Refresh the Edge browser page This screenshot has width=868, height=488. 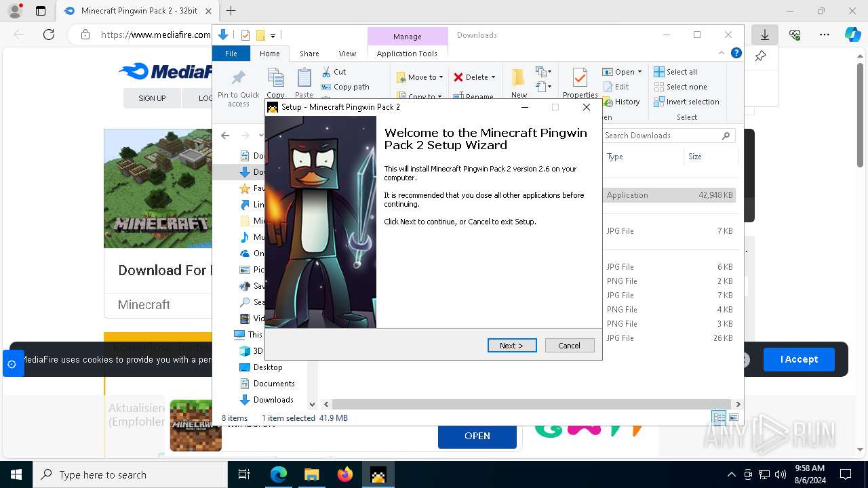49,35
